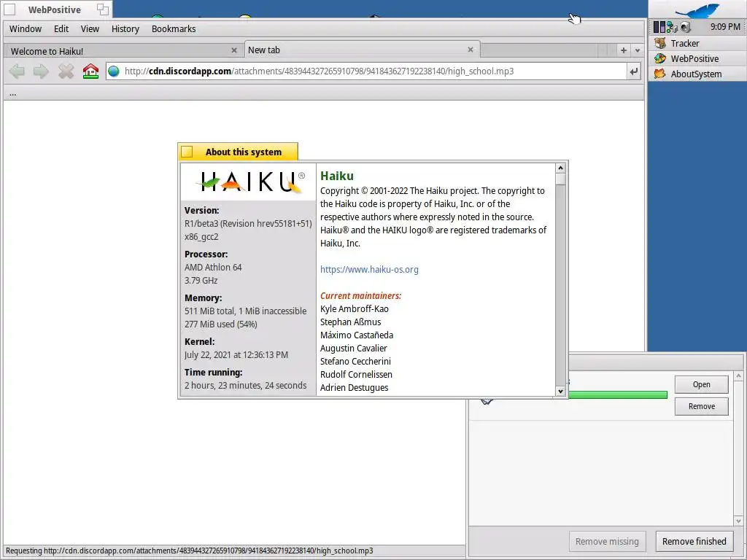747x560 pixels.
Task: Click kernel date July 22, 2021 text
Action: click(236, 355)
